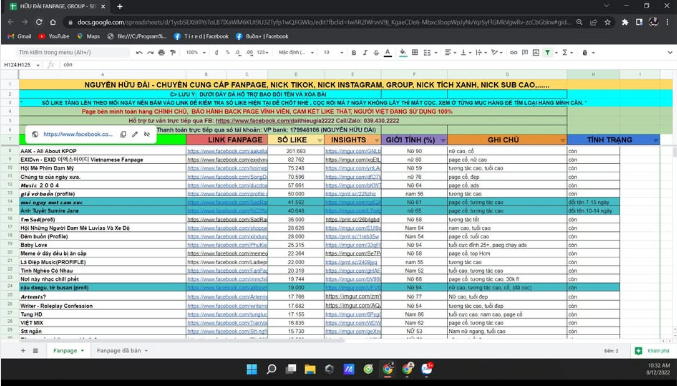The image size is (677, 386).
Task: Open the facebook link in preview popup
Action: tap(78, 134)
